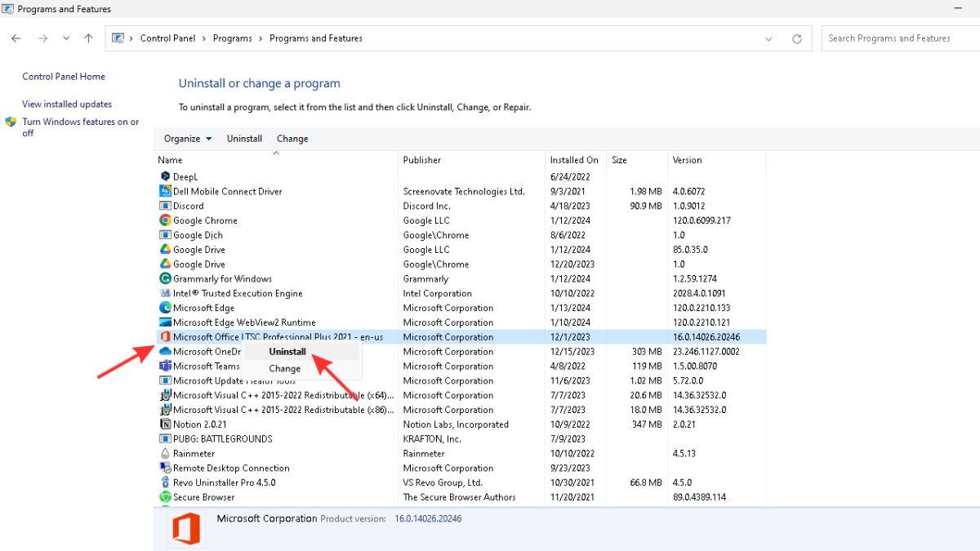
Task: Click the Uninstall toolbar button
Action: (x=244, y=139)
